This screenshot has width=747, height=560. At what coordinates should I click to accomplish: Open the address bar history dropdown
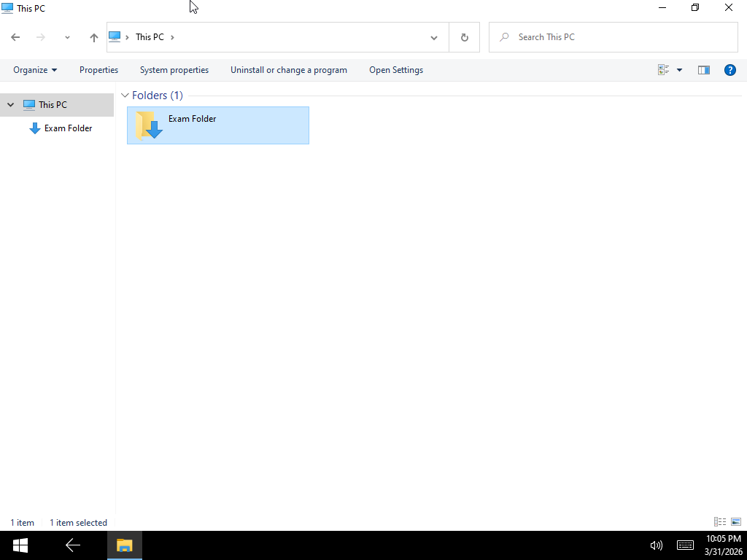click(x=434, y=36)
